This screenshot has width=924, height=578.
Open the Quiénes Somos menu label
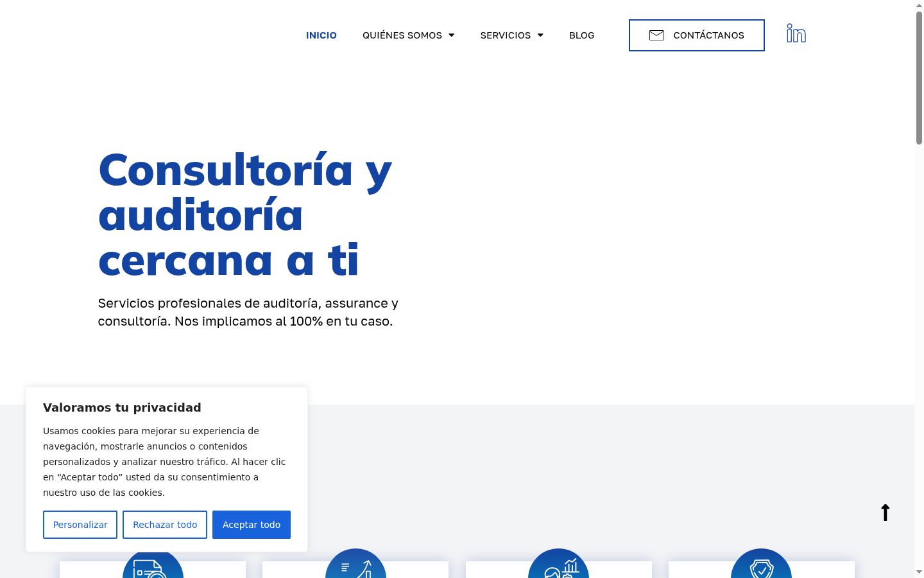pyautogui.click(x=402, y=35)
